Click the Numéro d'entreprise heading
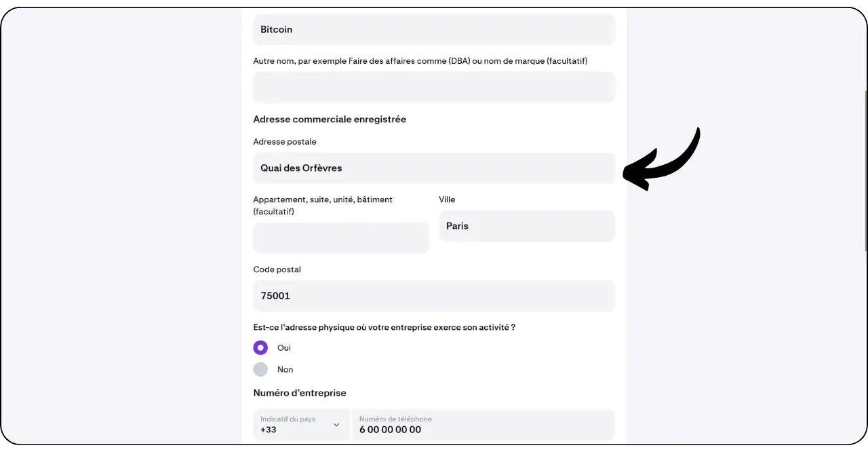Image resolution: width=868 pixels, height=452 pixels. (300, 393)
